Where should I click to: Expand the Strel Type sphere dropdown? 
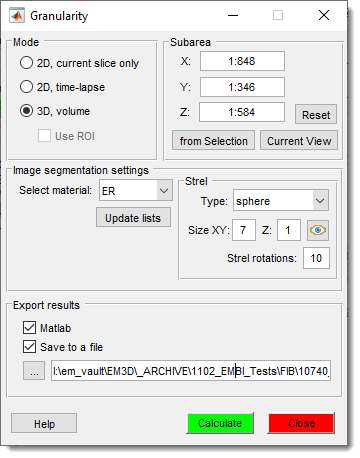(x=281, y=200)
